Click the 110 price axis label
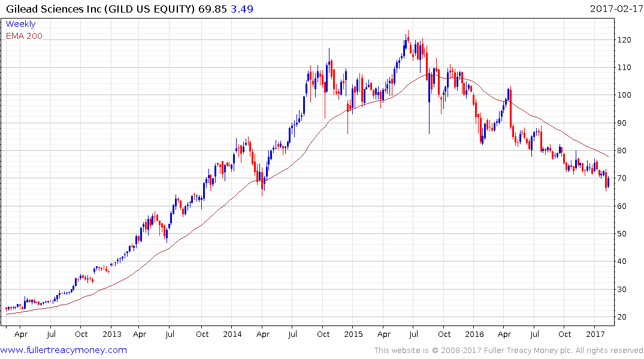The width and height of the screenshot is (644, 359). click(x=624, y=67)
